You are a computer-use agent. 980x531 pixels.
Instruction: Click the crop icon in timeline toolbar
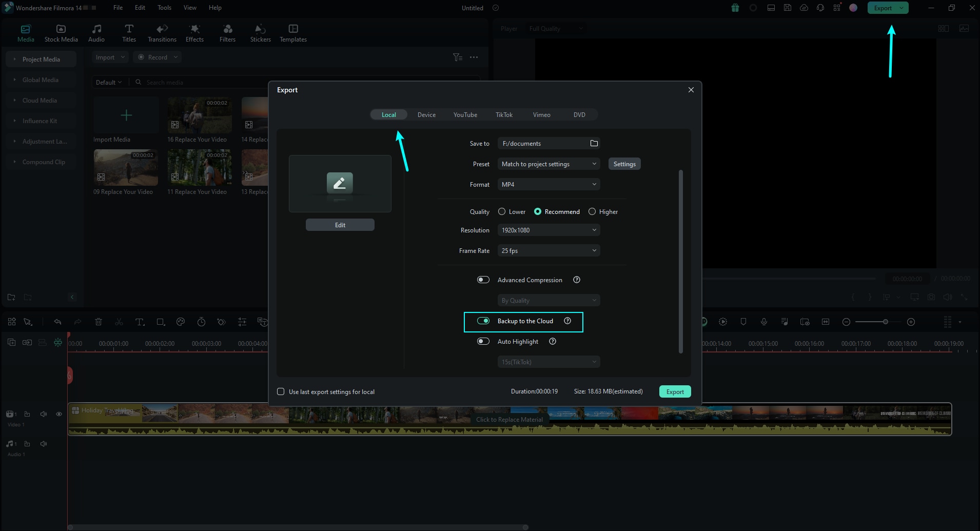161,322
